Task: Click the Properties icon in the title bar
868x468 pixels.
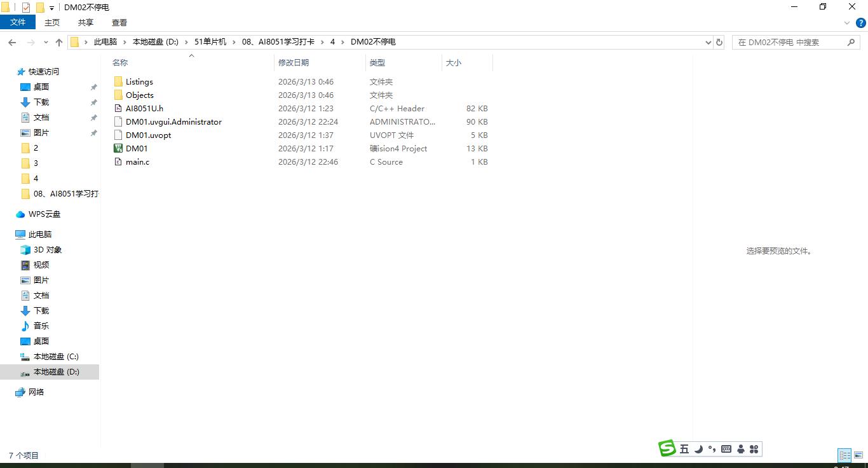Action: coord(26,7)
